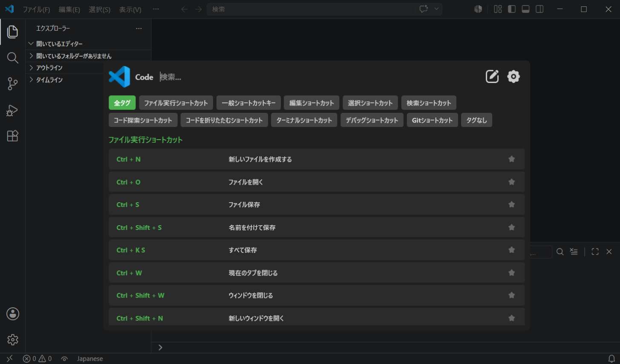Filter by デバッグショートカット tag

pyautogui.click(x=372, y=120)
